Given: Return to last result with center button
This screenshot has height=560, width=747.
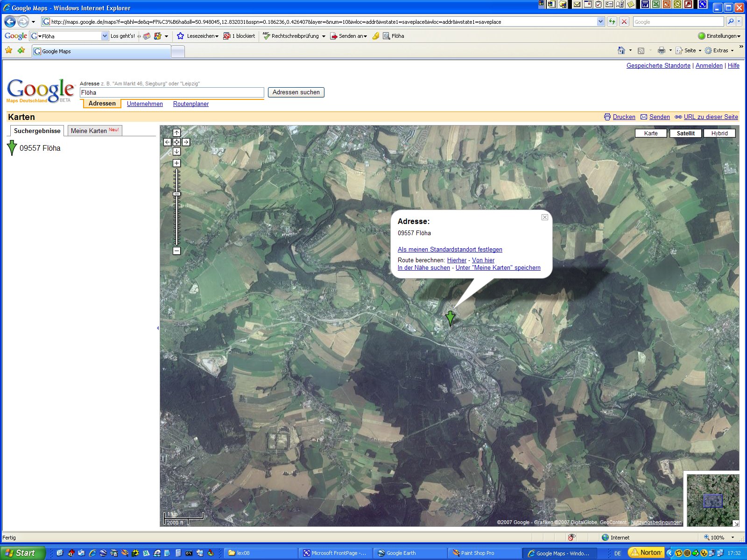Looking at the screenshot, I should [176, 142].
